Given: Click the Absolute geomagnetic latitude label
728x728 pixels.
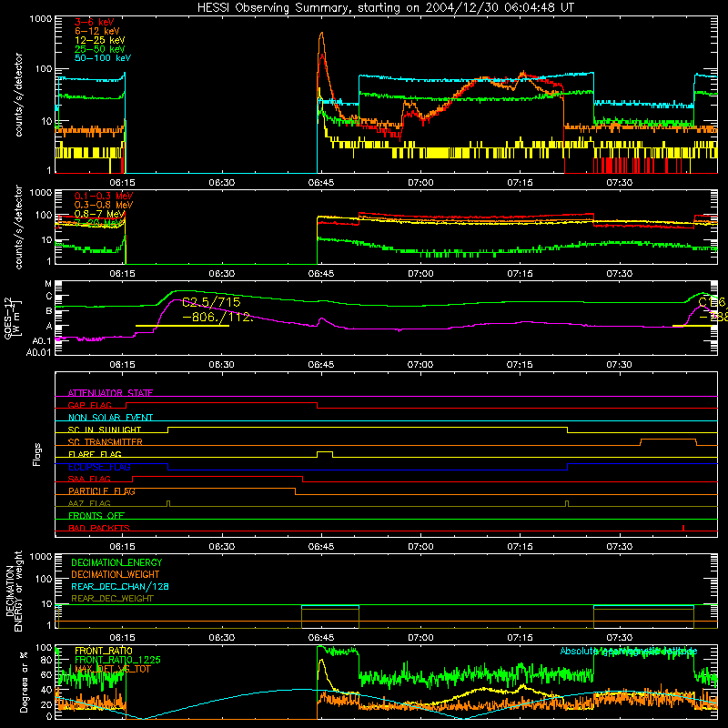Looking at the screenshot, I should pos(629,651).
